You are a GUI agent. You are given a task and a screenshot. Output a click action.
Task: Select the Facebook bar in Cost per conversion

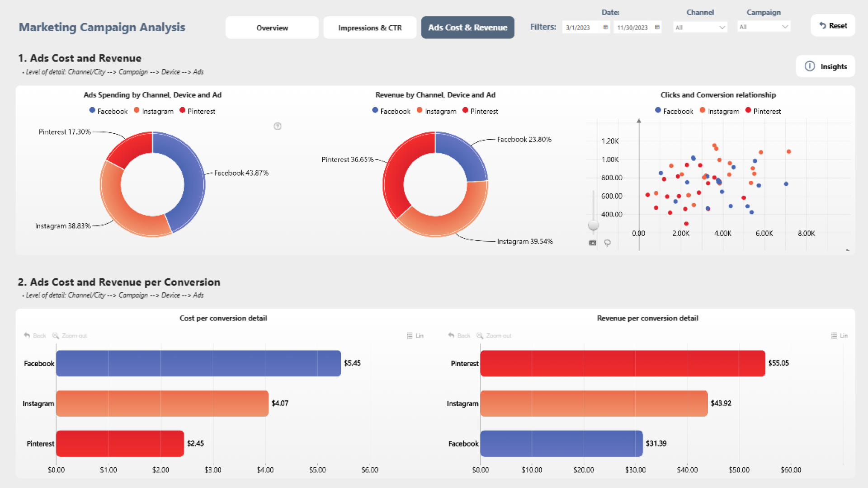coord(198,363)
